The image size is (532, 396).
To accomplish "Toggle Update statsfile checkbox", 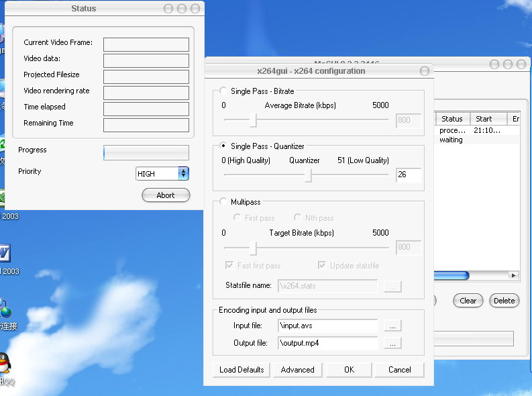I will coord(321,265).
